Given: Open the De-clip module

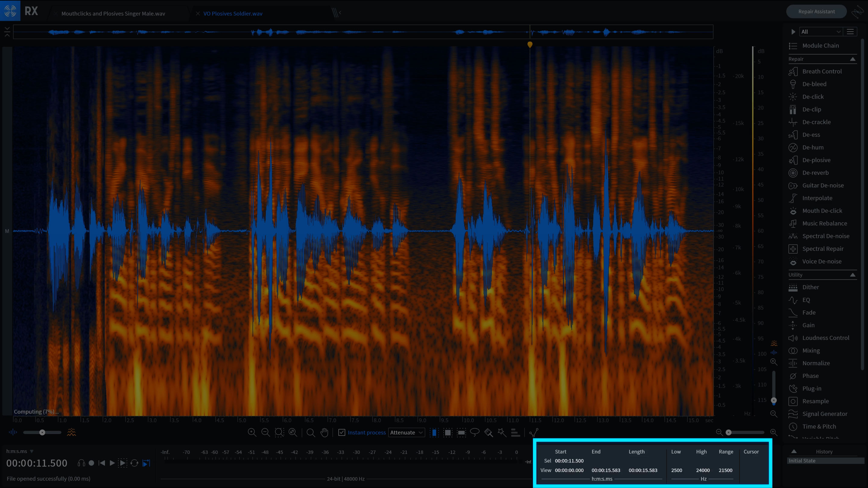Looking at the screenshot, I should coord(805,109).
